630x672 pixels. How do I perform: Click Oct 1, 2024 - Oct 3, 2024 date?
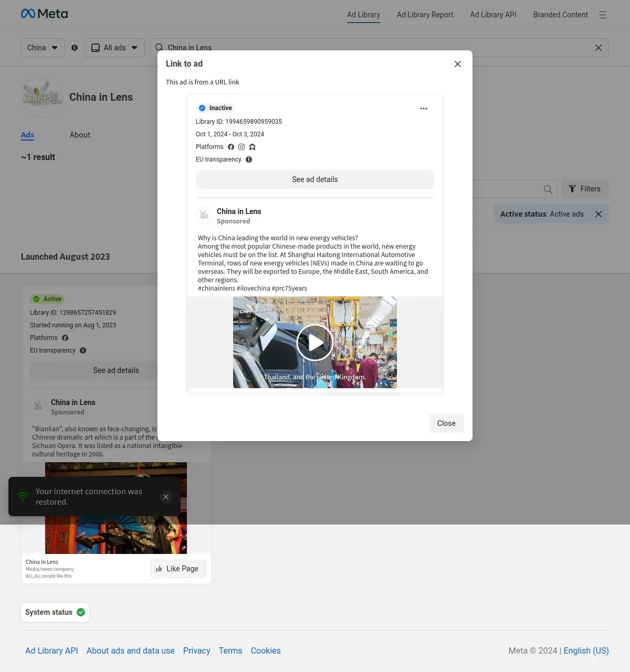[x=230, y=134]
